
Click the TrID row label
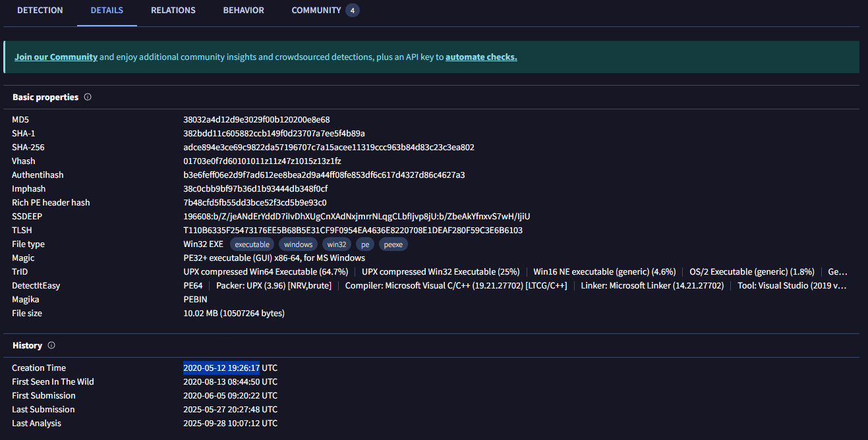pyautogui.click(x=20, y=271)
